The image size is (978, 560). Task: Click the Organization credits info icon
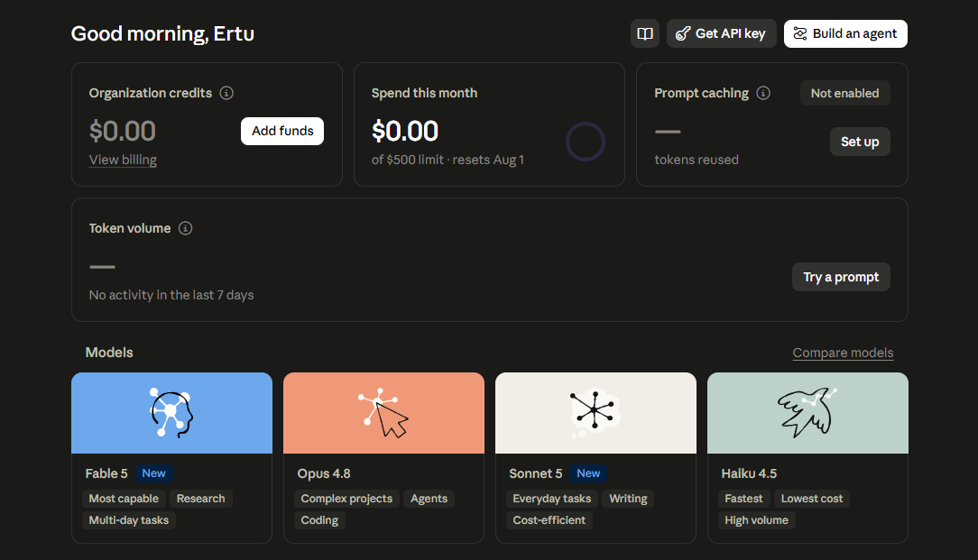pos(226,93)
